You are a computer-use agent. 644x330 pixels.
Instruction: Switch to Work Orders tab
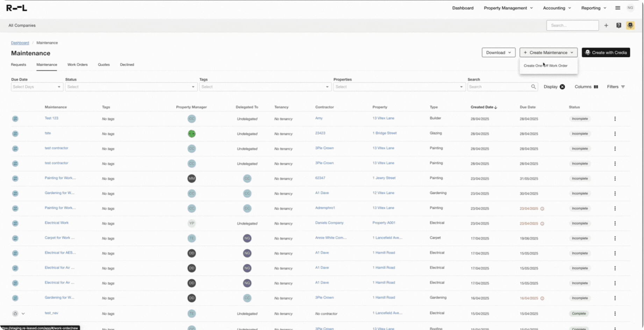click(78, 65)
